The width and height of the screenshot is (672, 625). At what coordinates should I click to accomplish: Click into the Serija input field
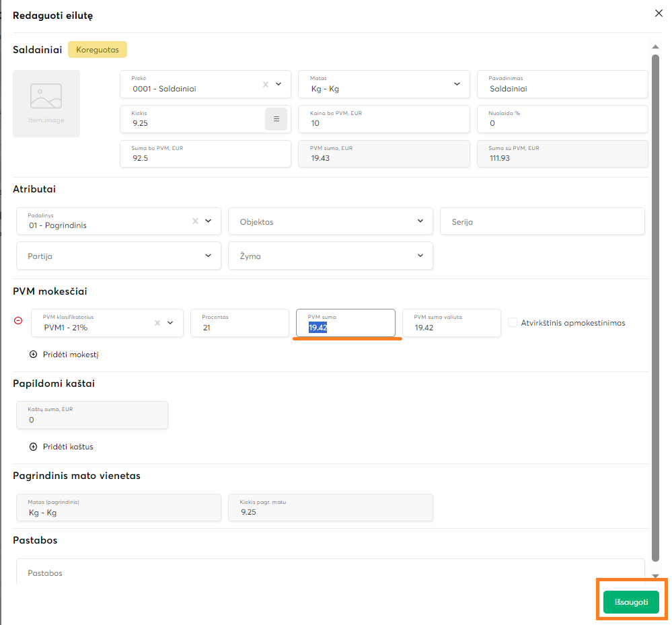coord(542,221)
